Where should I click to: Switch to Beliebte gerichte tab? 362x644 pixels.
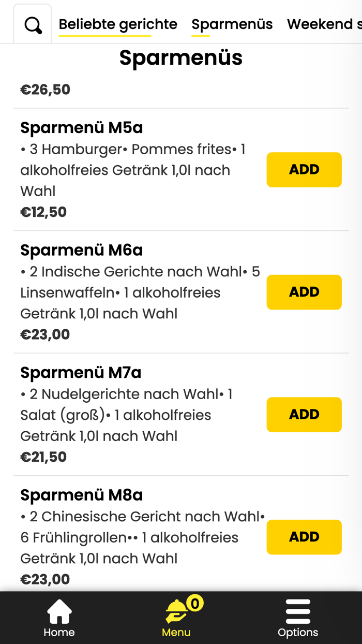pyautogui.click(x=118, y=24)
